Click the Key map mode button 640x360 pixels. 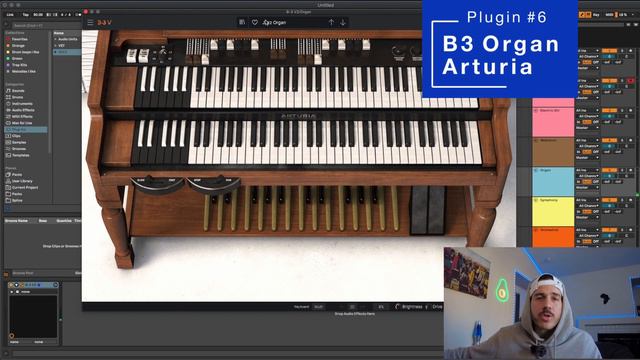tap(596, 15)
